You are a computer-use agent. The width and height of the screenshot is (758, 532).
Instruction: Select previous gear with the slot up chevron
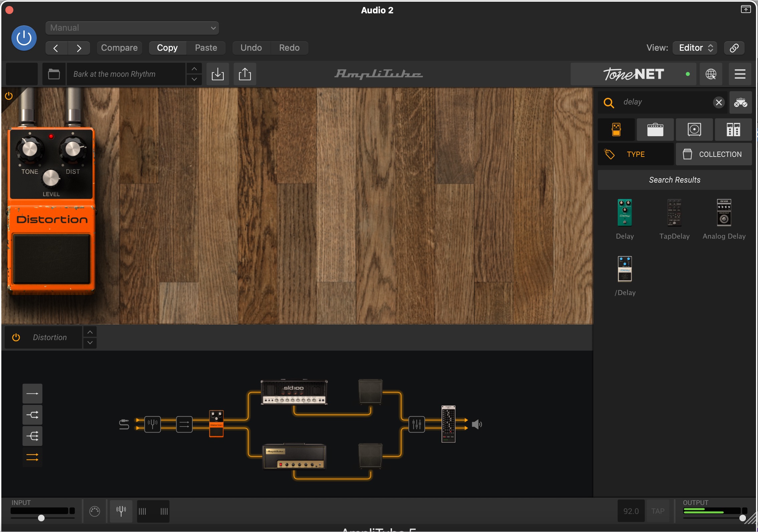pos(90,332)
